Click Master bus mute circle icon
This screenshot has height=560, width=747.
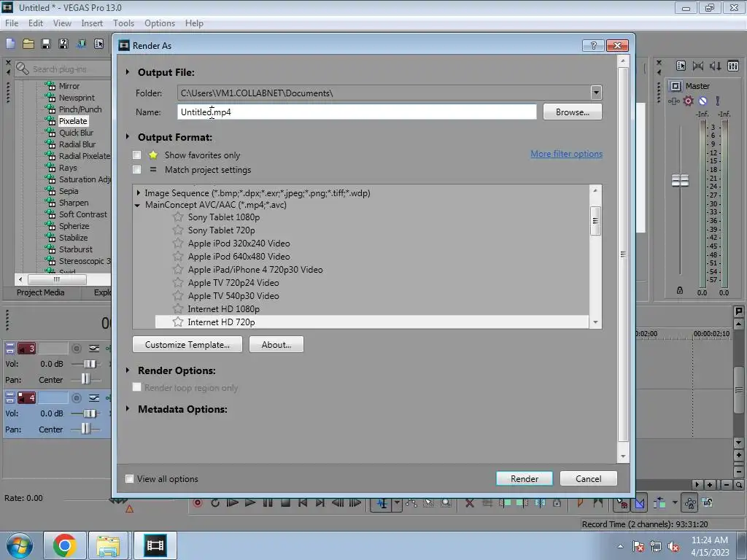(x=703, y=101)
